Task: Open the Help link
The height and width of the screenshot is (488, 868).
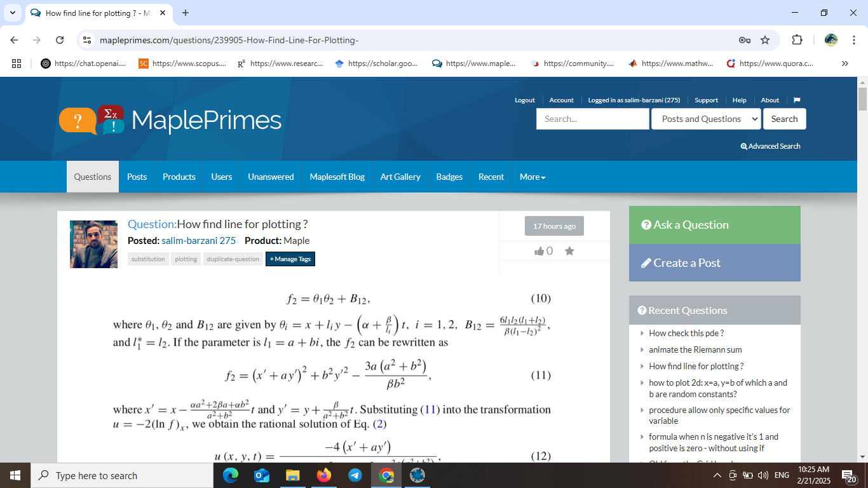Action: coord(740,100)
